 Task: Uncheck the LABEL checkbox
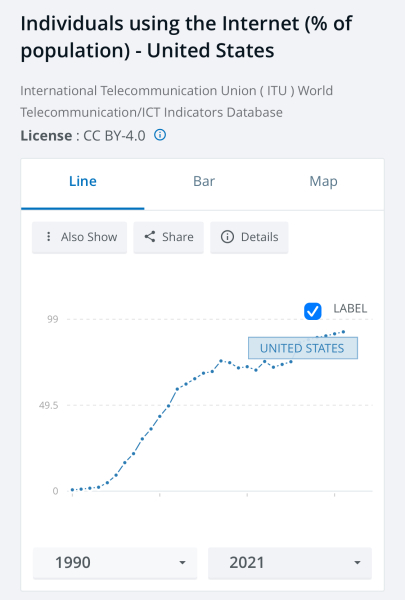pyautogui.click(x=313, y=311)
